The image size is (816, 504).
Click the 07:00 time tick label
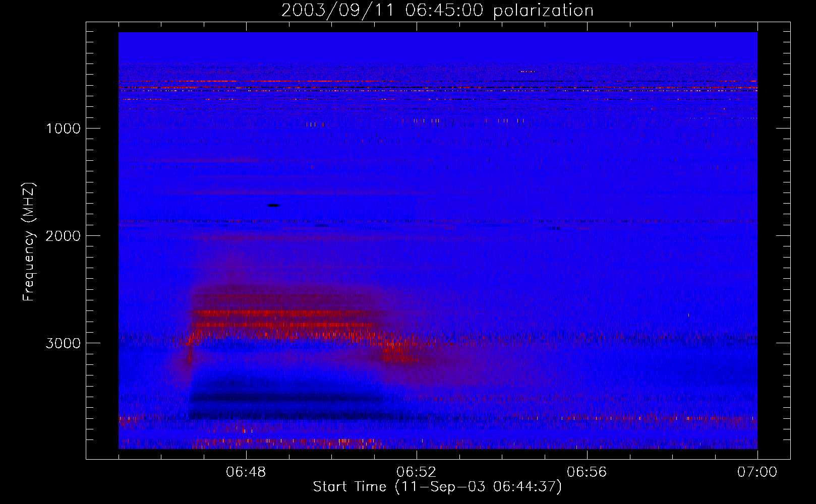pyautogui.click(x=757, y=472)
